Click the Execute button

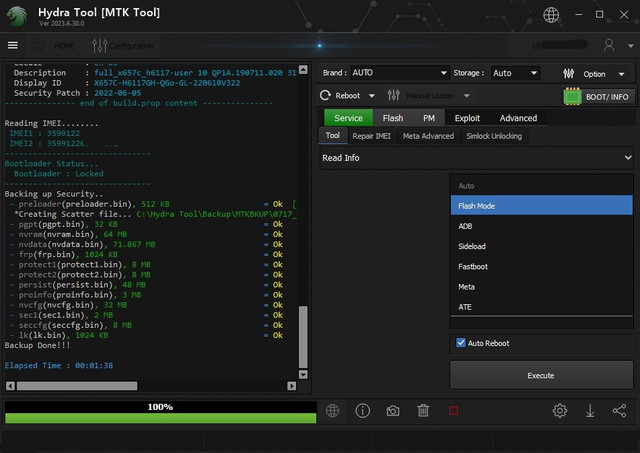(541, 375)
